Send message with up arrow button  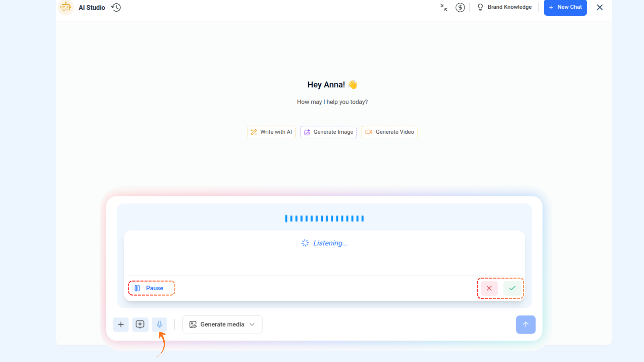click(x=526, y=324)
